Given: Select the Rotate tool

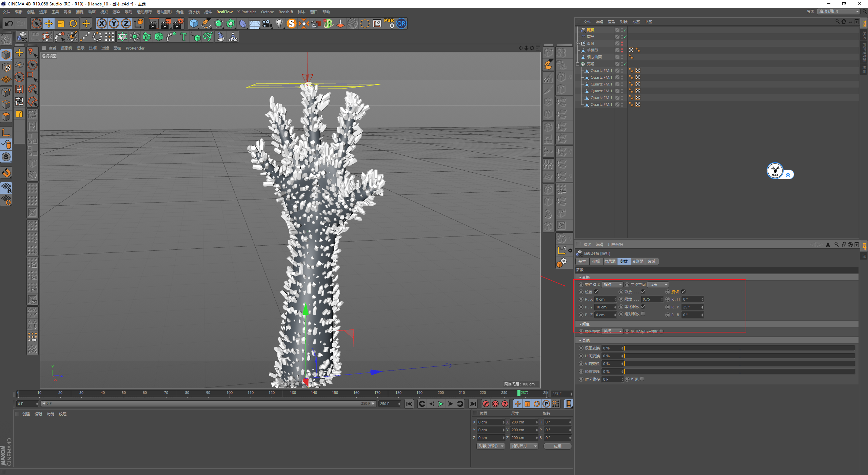Looking at the screenshot, I should pos(73,23).
